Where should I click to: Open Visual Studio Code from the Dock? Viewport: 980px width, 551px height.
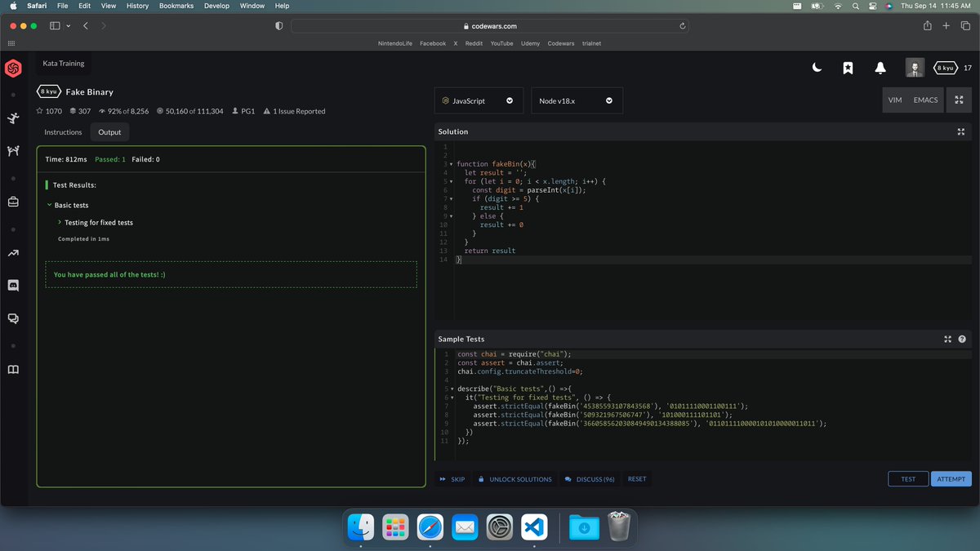coord(534,528)
